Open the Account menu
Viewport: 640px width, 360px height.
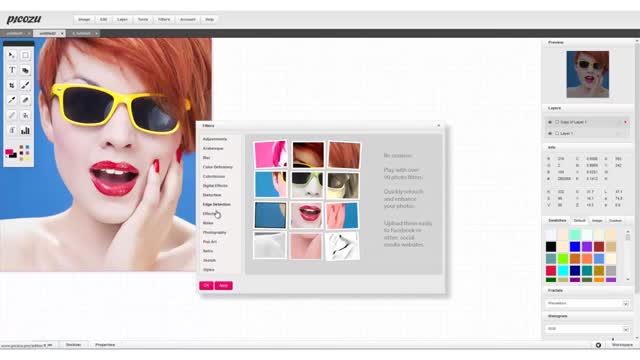188,20
